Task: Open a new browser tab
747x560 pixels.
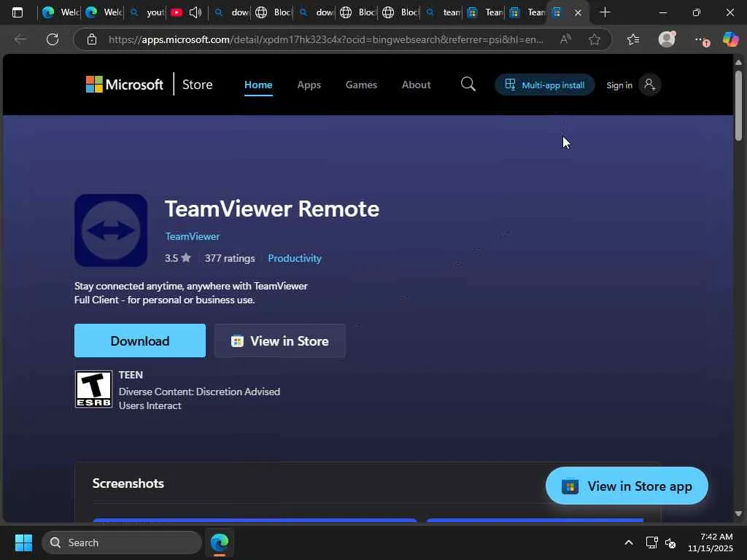Action: (x=605, y=12)
